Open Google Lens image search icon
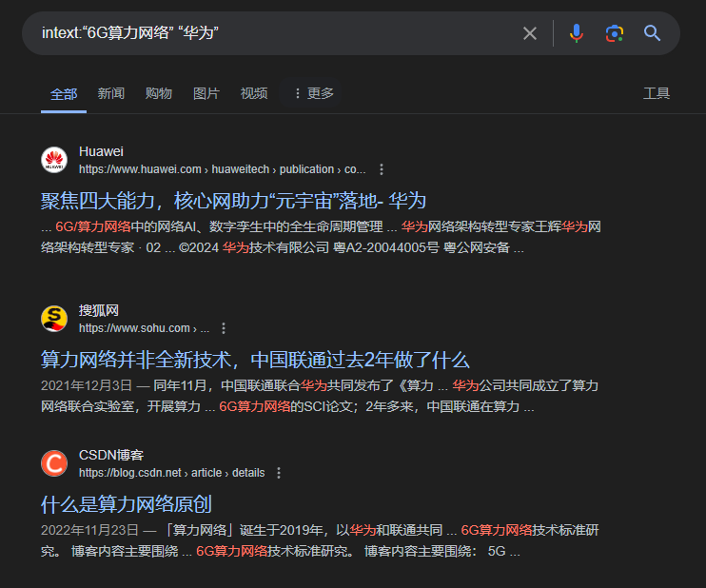 pyautogui.click(x=615, y=33)
